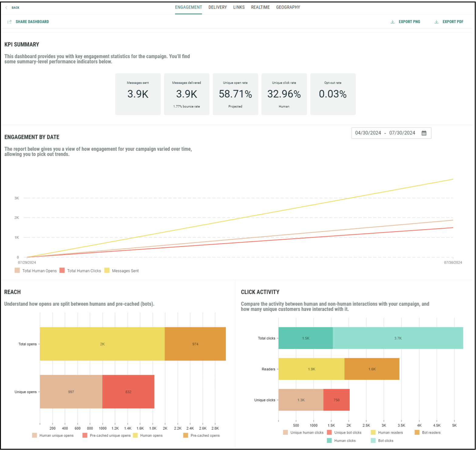Click the Export PNG download icon
Screen dimensions: 476x450
(393, 22)
